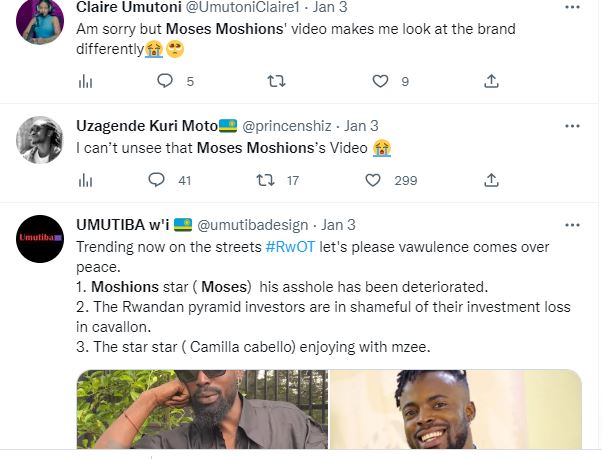Like Claire Umutoni's tweet
The height and width of the screenshot is (459, 602).
380,81
